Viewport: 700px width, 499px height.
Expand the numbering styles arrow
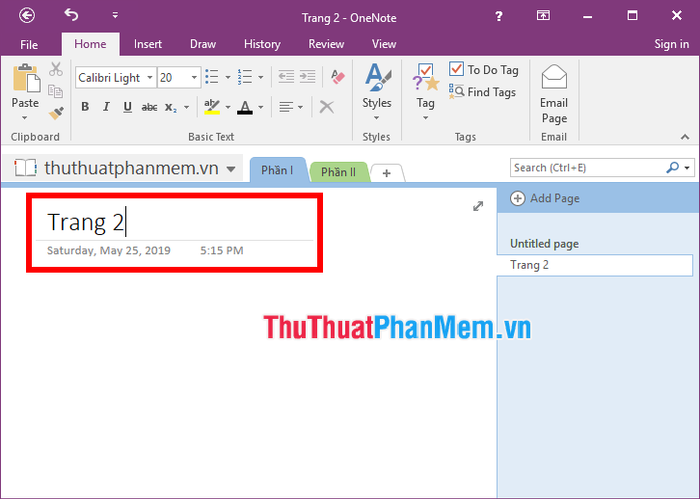[261, 77]
